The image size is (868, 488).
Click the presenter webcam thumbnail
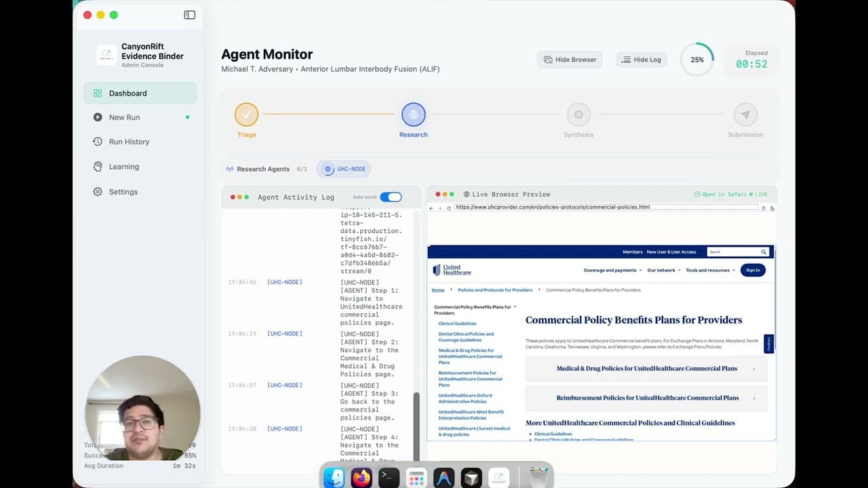coord(142,408)
